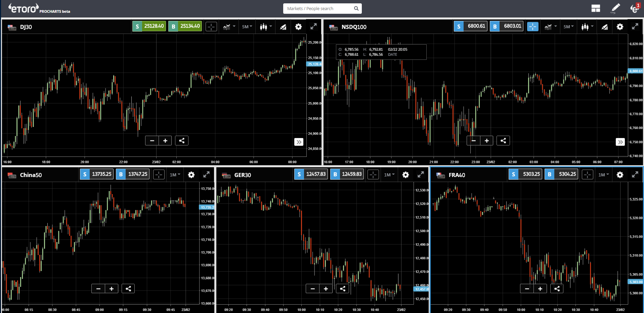Expand GER30 chart to fullscreen
644x313 pixels.
(421, 175)
